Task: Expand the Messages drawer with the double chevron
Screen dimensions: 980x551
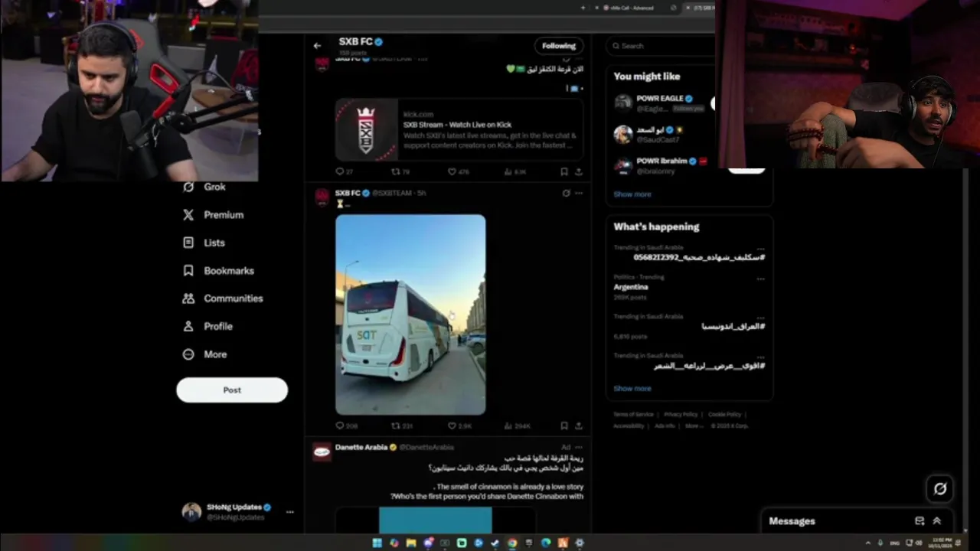Action: point(936,521)
